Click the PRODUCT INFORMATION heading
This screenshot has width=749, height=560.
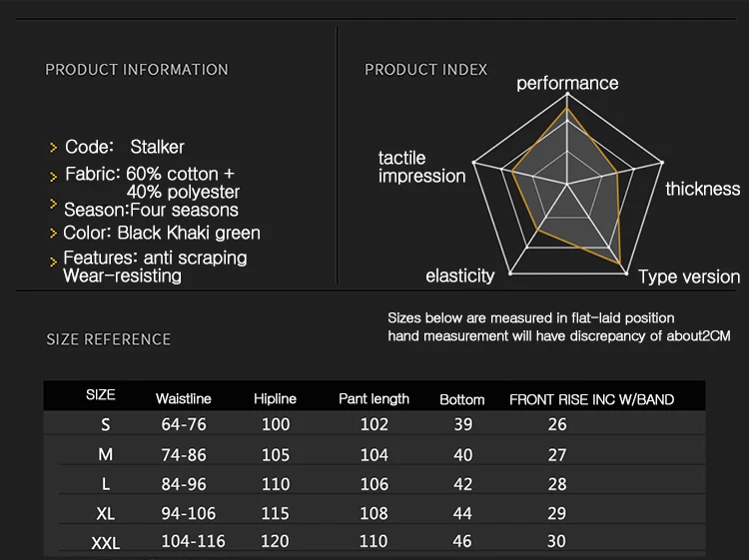[137, 70]
